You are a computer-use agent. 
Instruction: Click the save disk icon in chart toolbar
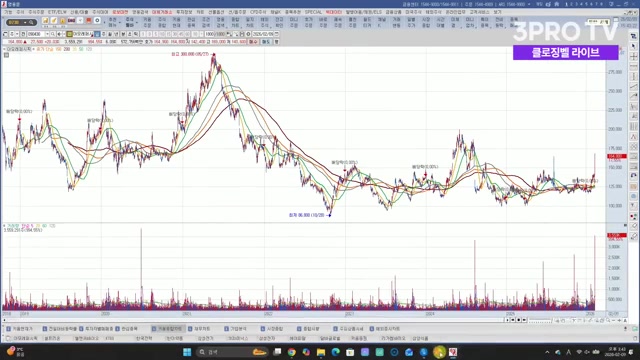coord(242,34)
